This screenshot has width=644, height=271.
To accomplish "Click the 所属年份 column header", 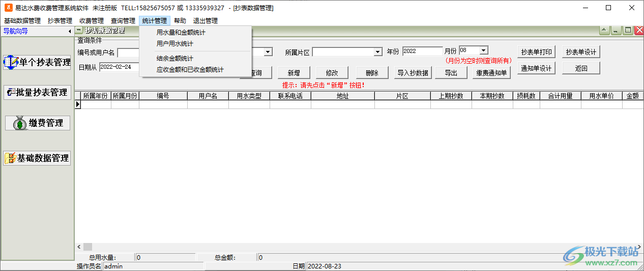I will click(x=96, y=96).
